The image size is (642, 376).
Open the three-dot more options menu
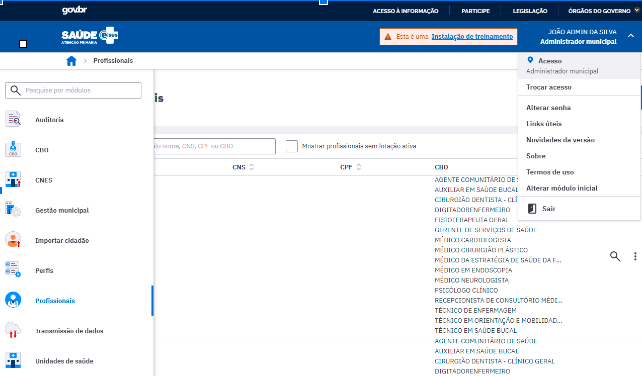[x=635, y=256]
